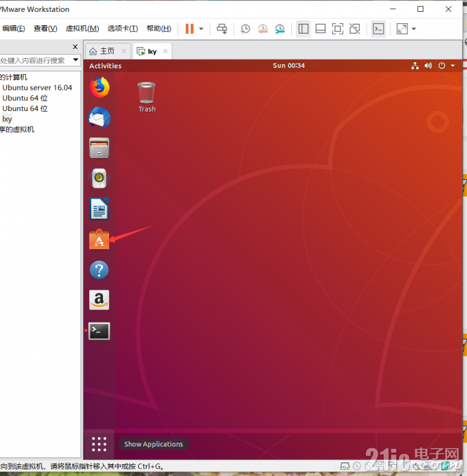Enter full screen mode icon
Viewport: 467px width, 476px height.
pos(338,29)
